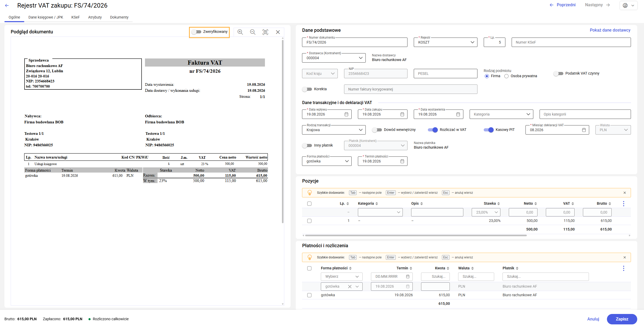The height and width of the screenshot is (327, 644).
Task: Open Kategoria dropdown in new position row
Action: tap(380, 212)
